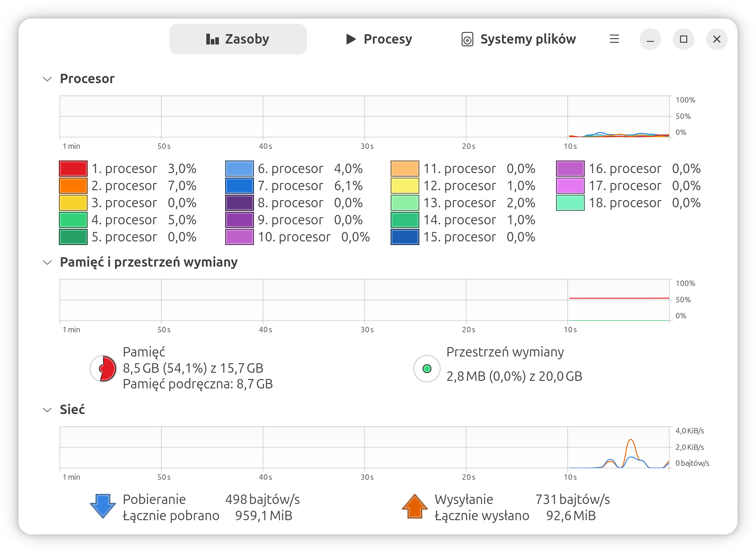Collapse the Procesor section
Viewport: 756px width, 553px height.
click(x=47, y=79)
